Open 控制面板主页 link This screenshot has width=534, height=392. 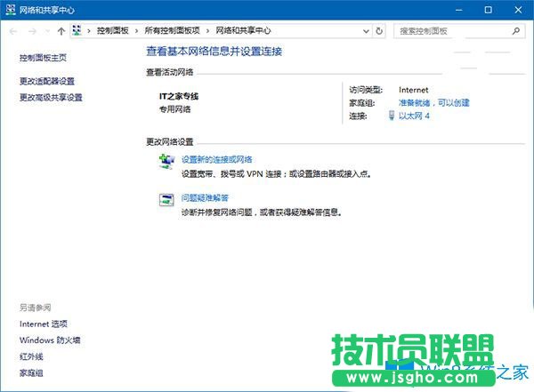(x=43, y=58)
